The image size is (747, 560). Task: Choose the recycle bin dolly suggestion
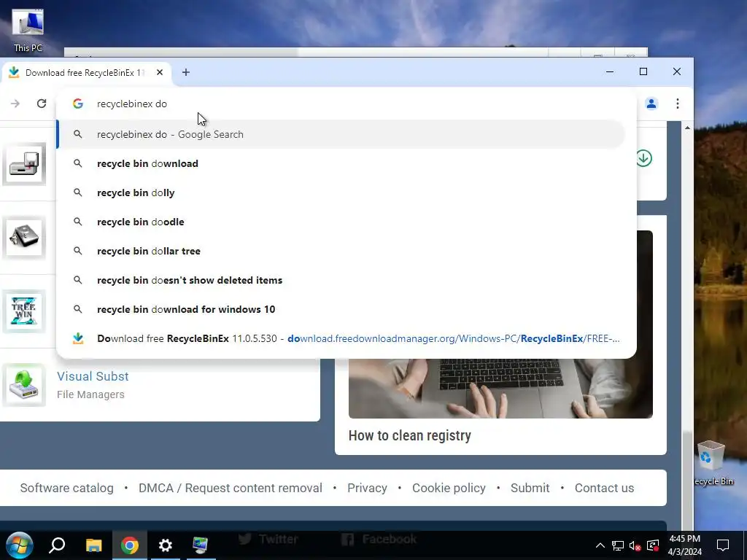pos(341,192)
